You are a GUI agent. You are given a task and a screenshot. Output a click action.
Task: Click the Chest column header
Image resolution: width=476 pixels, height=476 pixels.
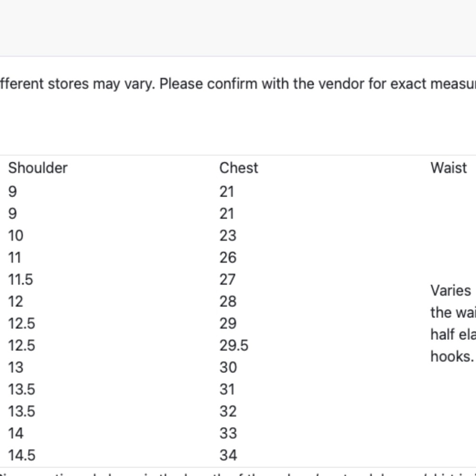pos(238,168)
